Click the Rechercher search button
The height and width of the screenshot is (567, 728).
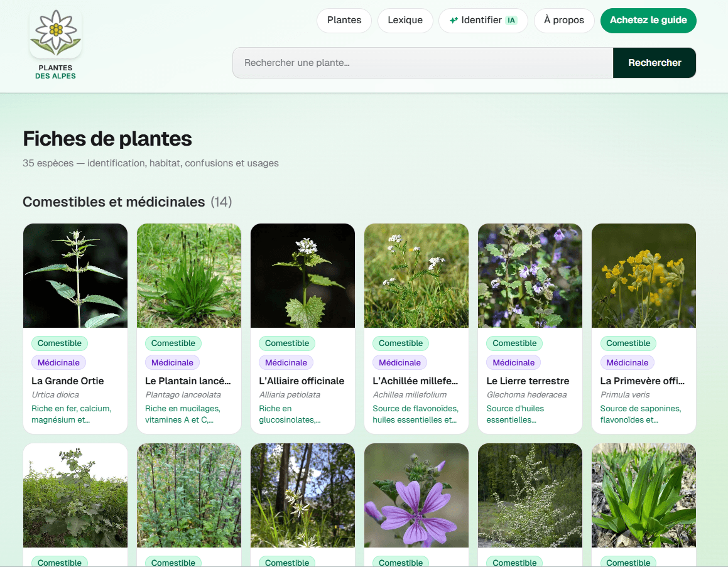click(x=655, y=63)
